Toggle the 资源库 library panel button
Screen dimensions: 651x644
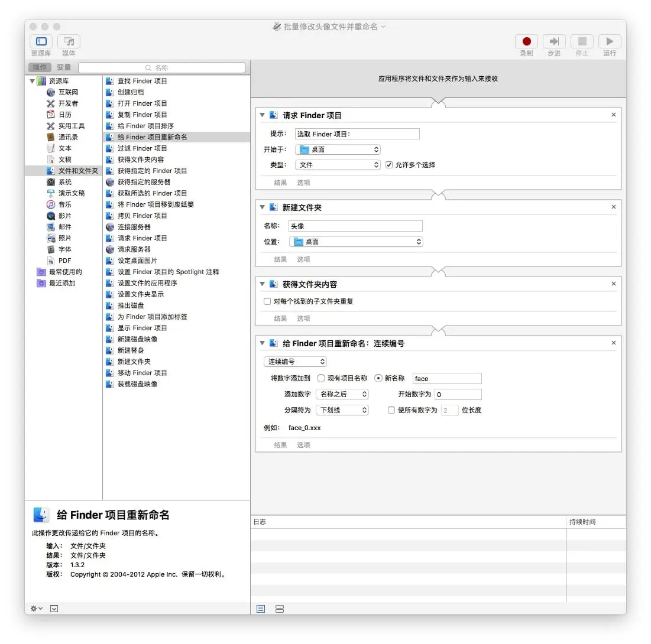41,41
